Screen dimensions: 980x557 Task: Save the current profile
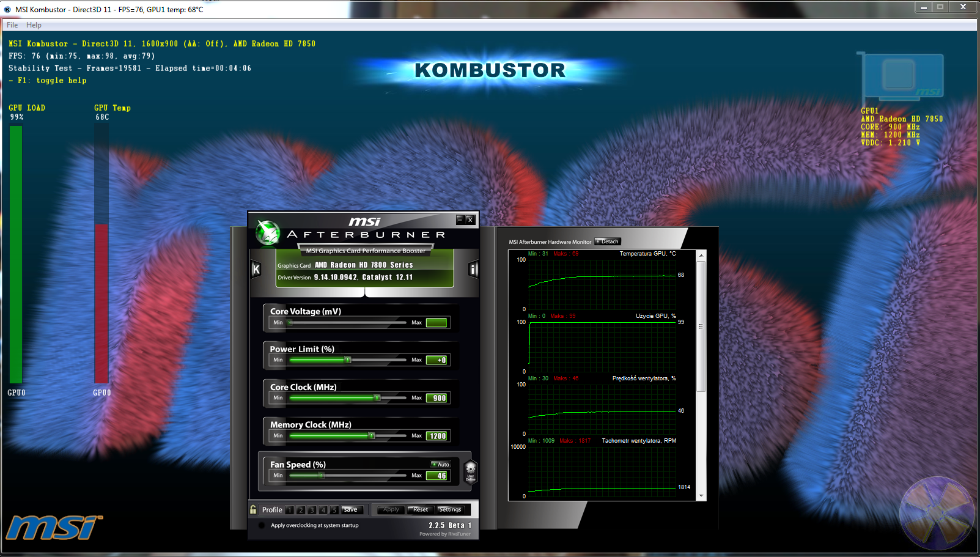point(352,509)
